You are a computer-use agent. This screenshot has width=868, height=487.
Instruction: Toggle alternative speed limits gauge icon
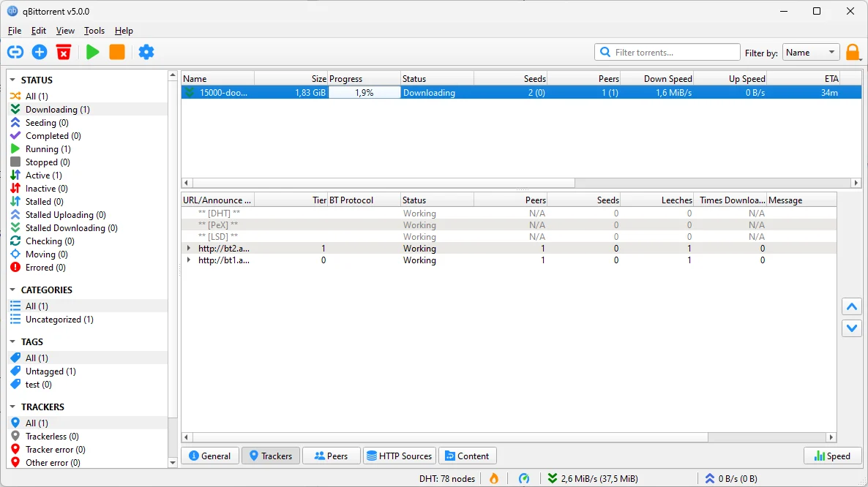(x=524, y=478)
